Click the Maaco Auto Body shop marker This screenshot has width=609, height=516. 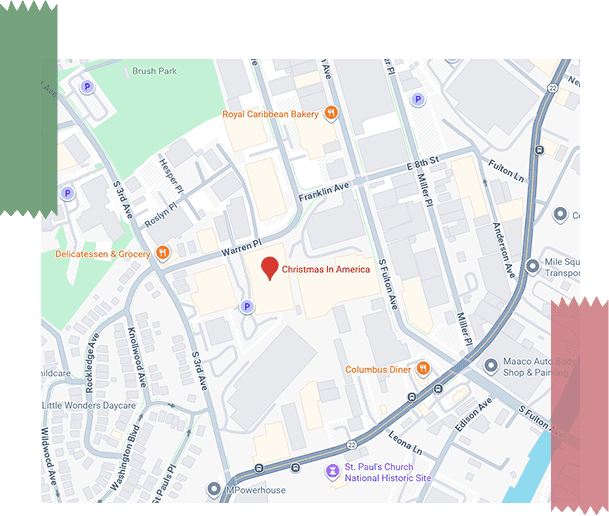[x=491, y=366]
